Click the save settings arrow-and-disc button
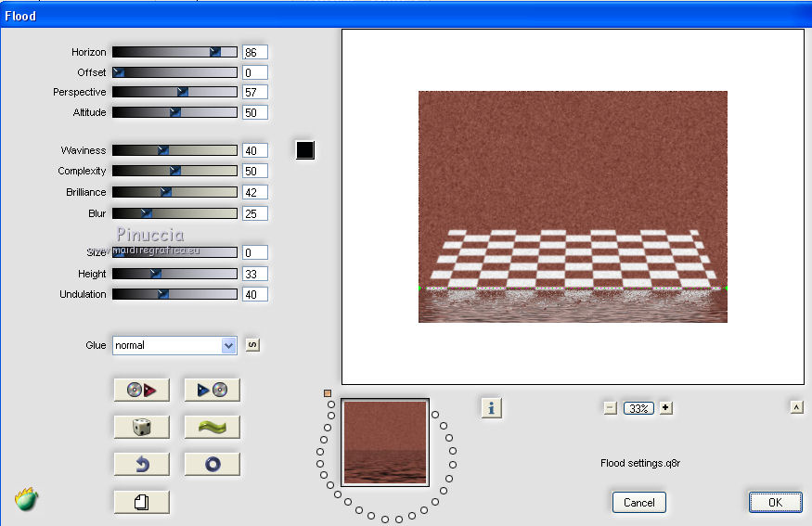This screenshot has height=526, width=812. click(x=212, y=390)
